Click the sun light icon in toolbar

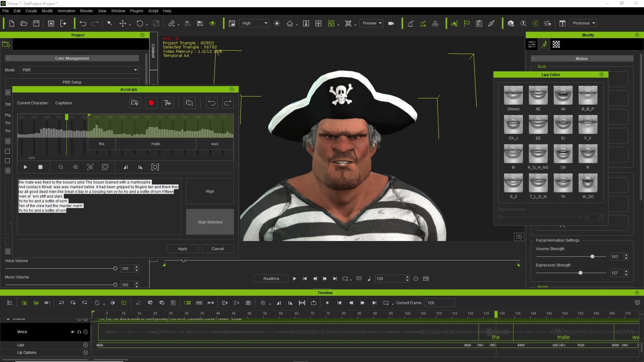[x=277, y=23]
